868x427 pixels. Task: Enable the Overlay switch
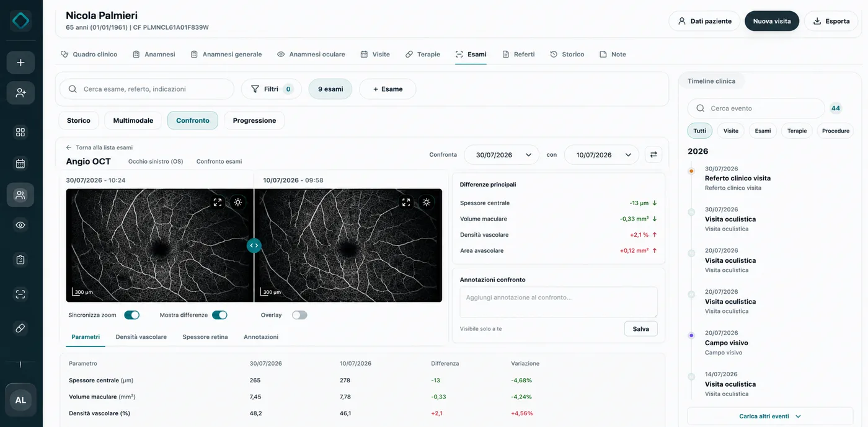pos(299,315)
